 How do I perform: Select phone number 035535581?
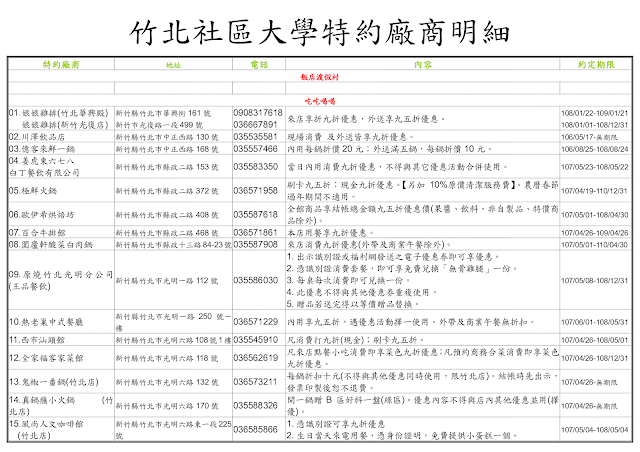coord(255,136)
